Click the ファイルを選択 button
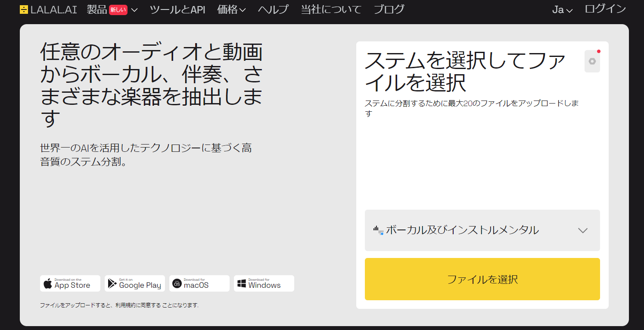 tap(482, 279)
